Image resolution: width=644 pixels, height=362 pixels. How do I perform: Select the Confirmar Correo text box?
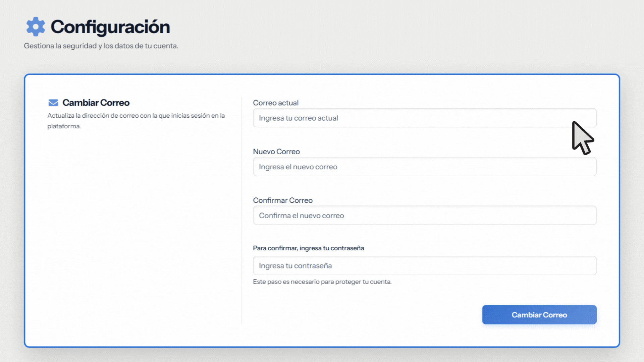point(424,216)
